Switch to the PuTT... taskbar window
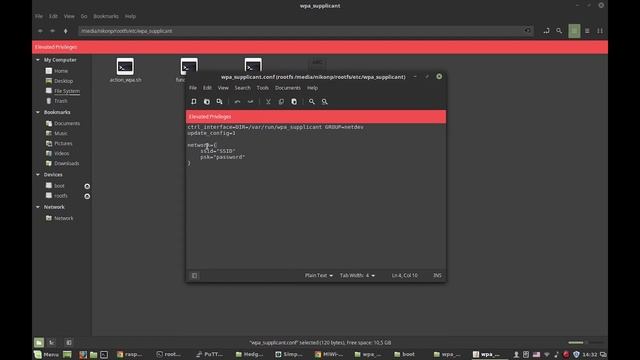The height and width of the screenshot is (360, 640). pyautogui.click(x=209, y=354)
